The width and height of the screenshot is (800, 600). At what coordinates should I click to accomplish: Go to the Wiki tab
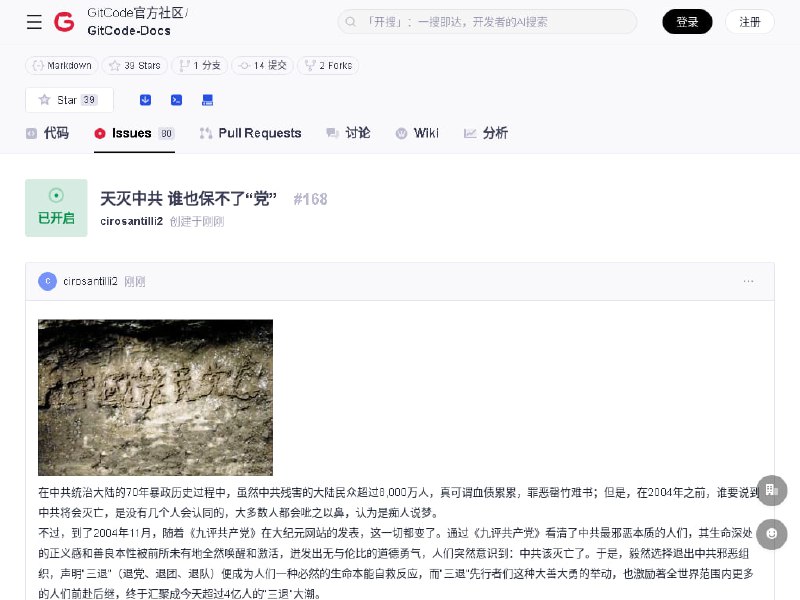[x=417, y=133]
